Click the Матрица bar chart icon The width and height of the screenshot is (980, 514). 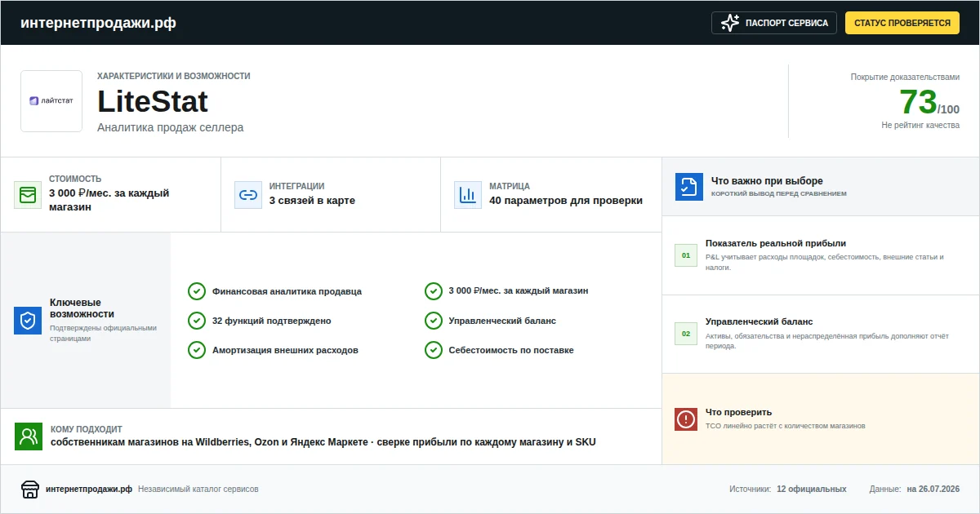tap(468, 195)
